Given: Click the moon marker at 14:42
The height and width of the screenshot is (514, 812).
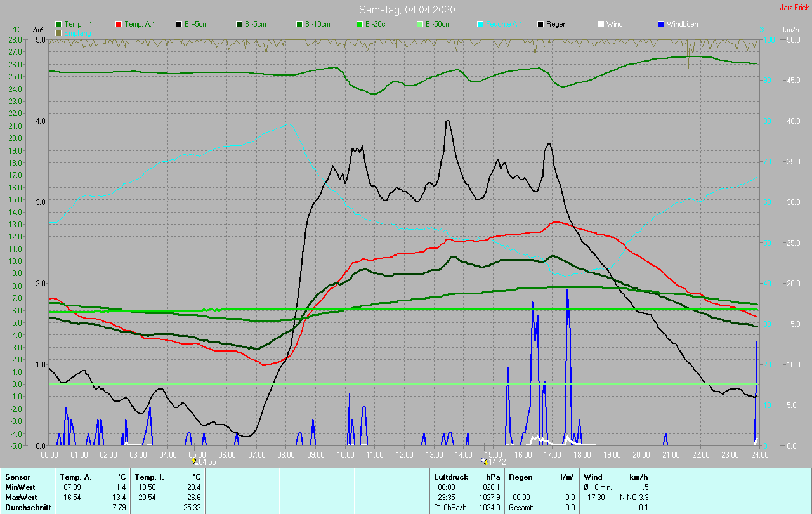Looking at the screenshot, I should click(x=484, y=461).
